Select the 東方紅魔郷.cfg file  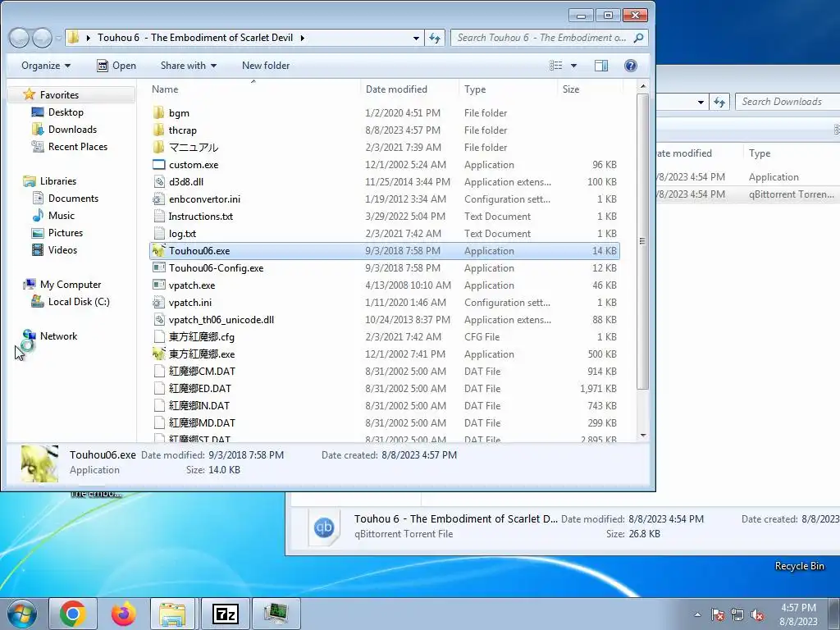point(385,337)
